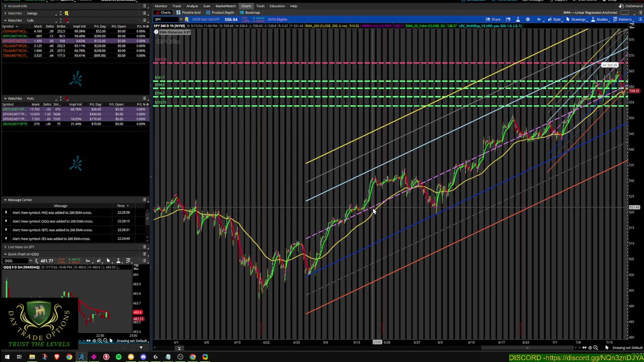Screen dimensions: 644x362
Task: Toggle the OnDemand mode button
Action: pyautogui.click(x=631, y=6)
